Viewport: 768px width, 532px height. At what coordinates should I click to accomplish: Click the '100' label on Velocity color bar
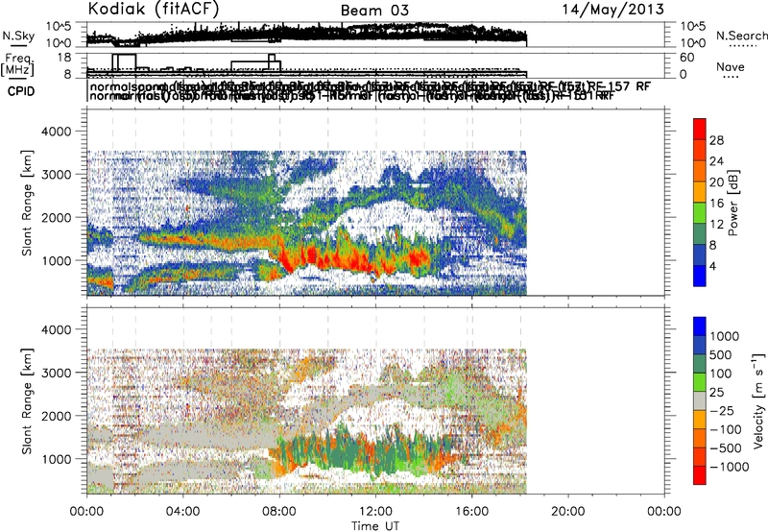[x=721, y=374]
